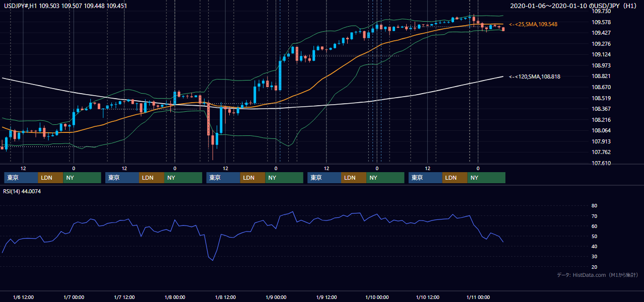Click the 1/10 00:00 date label

coord(376,297)
